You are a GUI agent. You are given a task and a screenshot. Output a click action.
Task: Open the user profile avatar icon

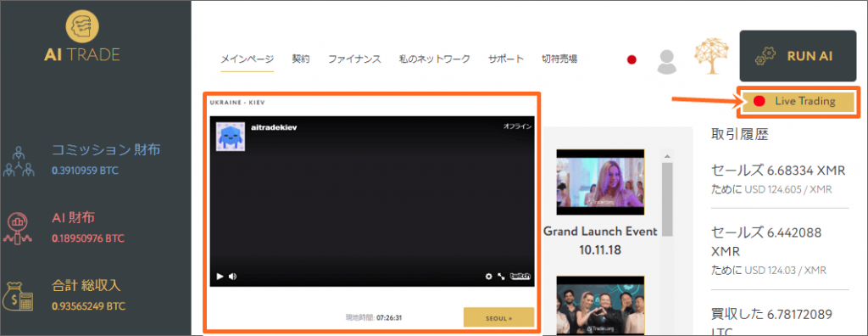(x=667, y=62)
